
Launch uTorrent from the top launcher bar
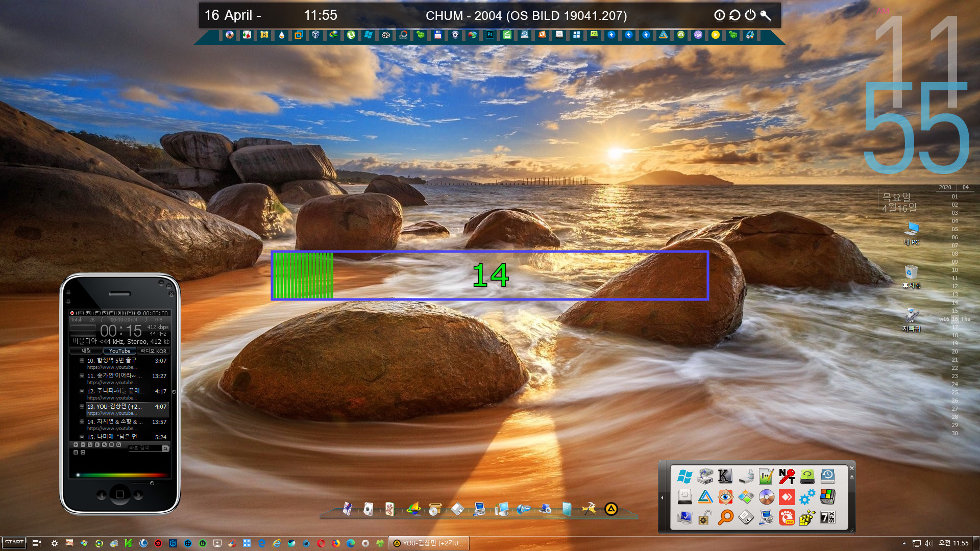(351, 35)
